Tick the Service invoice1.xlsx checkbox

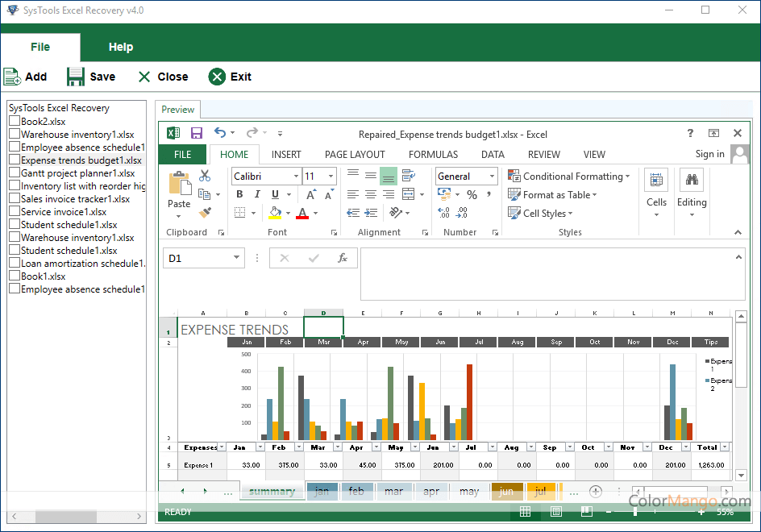point(15,212)
